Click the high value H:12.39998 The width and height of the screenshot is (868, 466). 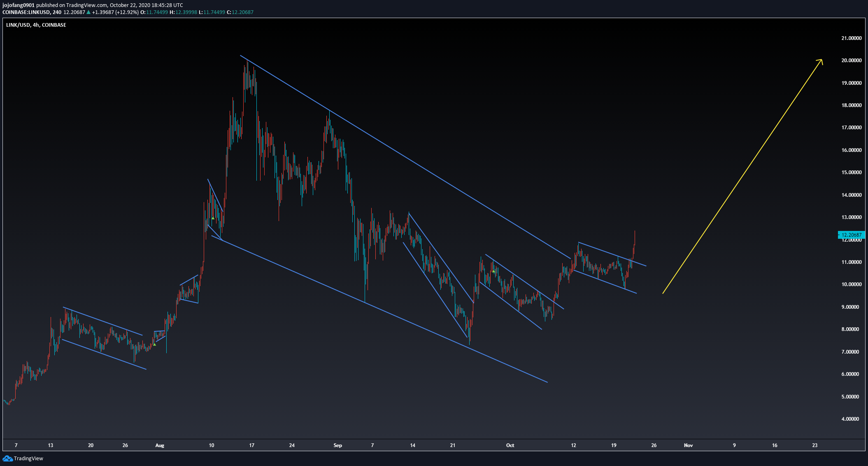(x=184, y=12)
